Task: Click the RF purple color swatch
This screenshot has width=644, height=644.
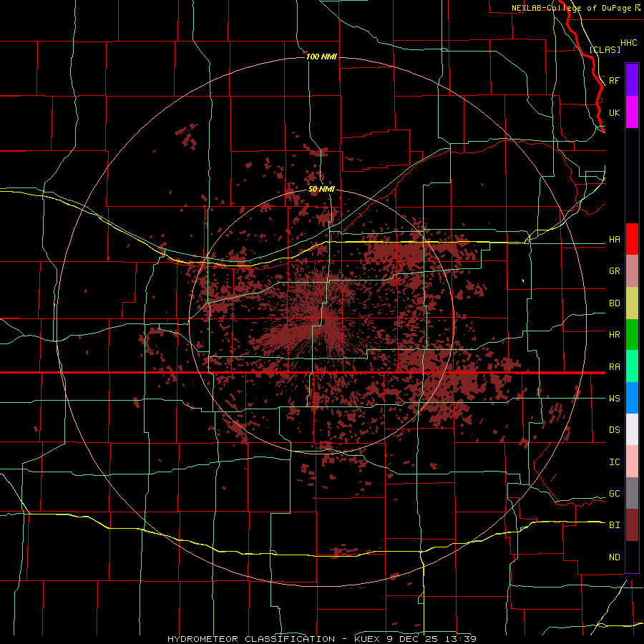Action: click(x=632, y=80)
